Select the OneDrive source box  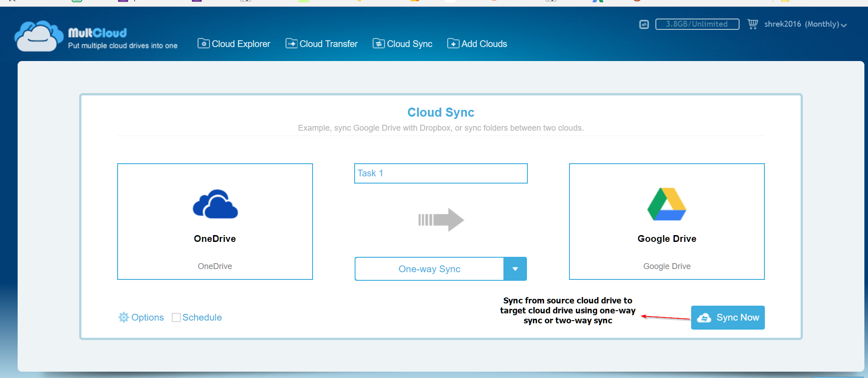point(215,222)
